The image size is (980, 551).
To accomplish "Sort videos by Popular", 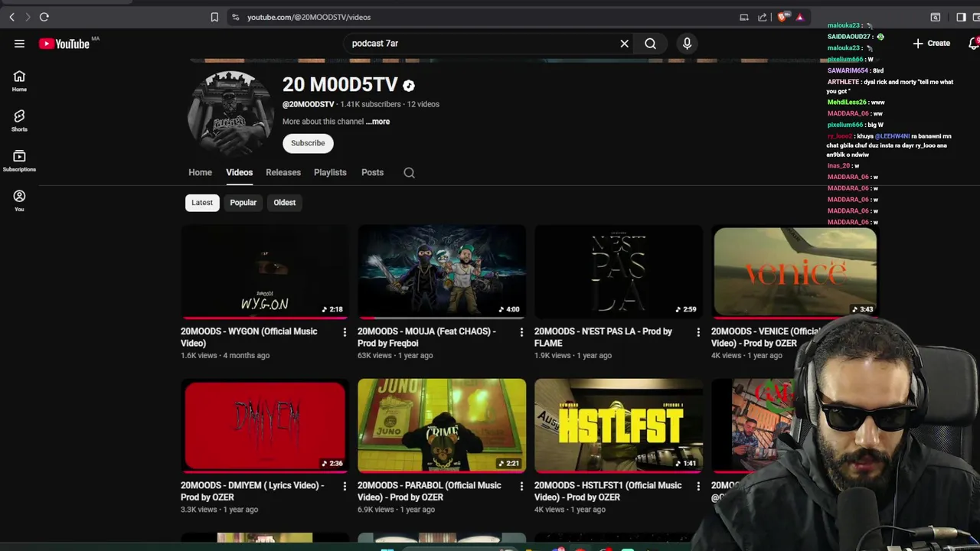I will (x=243, y=203).
